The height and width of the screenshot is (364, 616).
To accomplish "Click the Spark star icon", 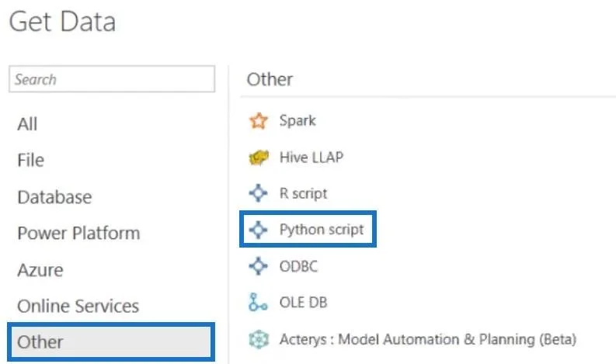I will pos(259,120).
